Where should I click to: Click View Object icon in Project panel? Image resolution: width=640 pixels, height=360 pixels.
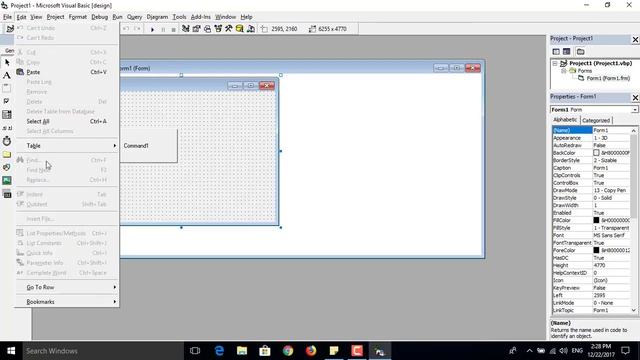pos(567,51)
